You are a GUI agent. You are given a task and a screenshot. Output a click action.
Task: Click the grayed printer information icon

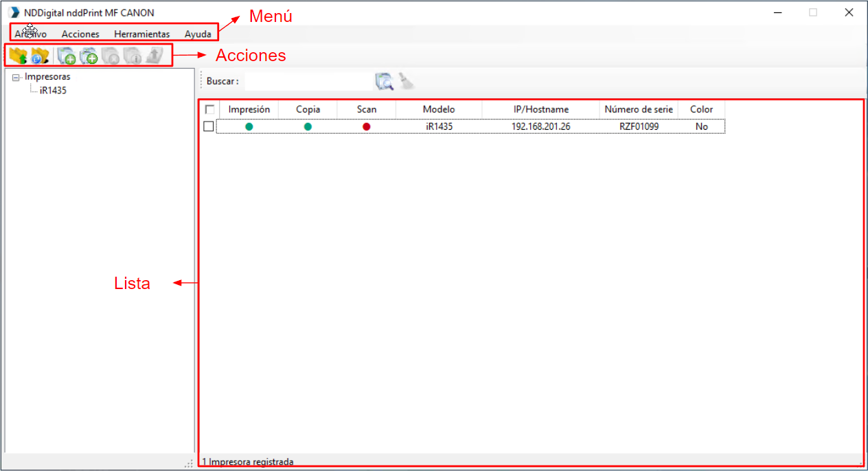pyautogui.click(x=133, y=56)
